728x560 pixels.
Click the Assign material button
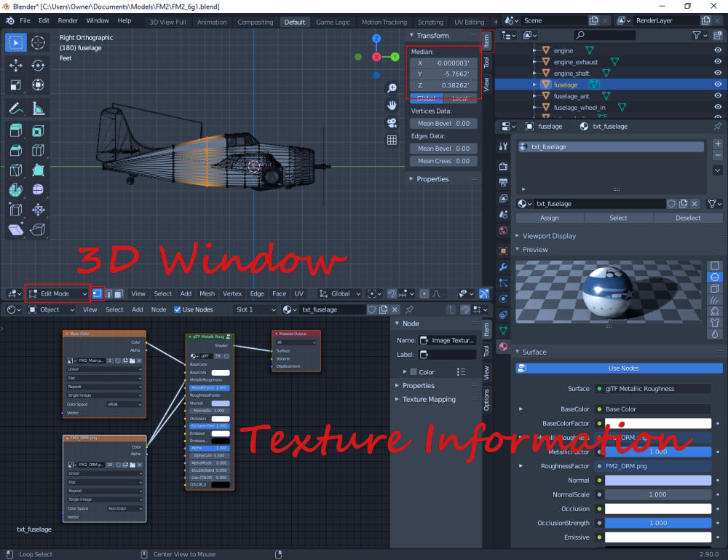click(549, 218)
